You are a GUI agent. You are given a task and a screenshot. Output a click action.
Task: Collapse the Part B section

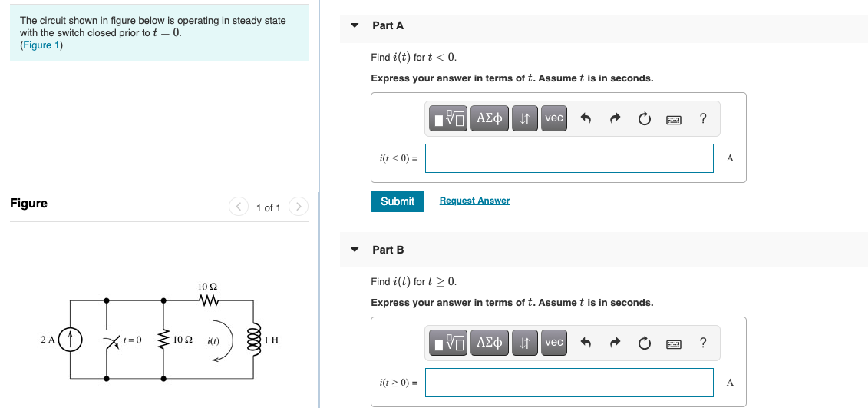point(355,250)
